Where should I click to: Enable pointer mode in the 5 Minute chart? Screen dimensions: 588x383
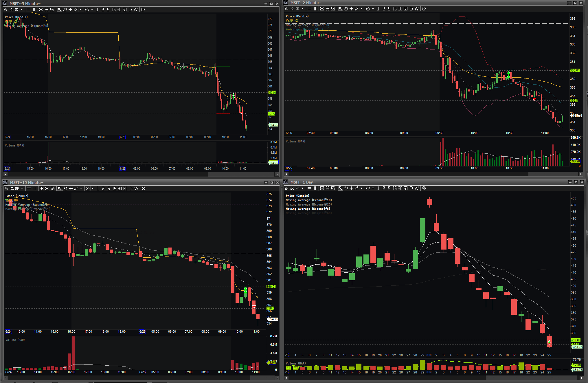click(x=59, y=10)
